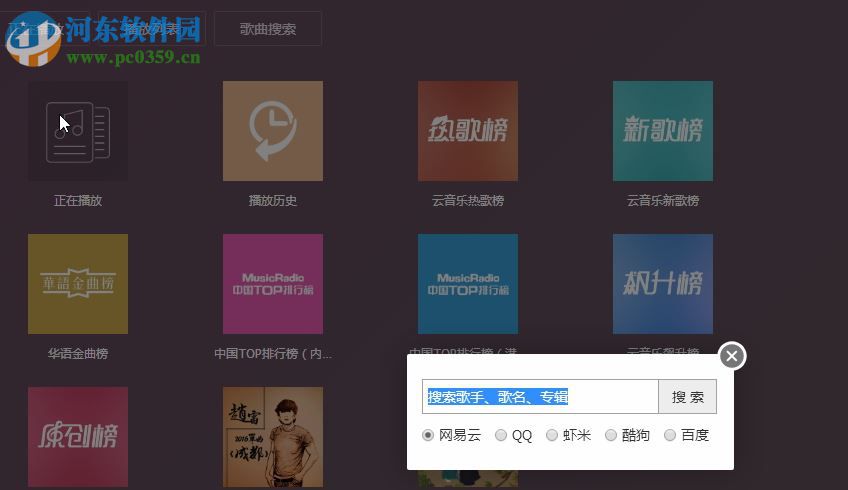Open the 正在播放 now-playing tile icon
The width and height of the screenshot is (848, 490).
coord(78,131)
